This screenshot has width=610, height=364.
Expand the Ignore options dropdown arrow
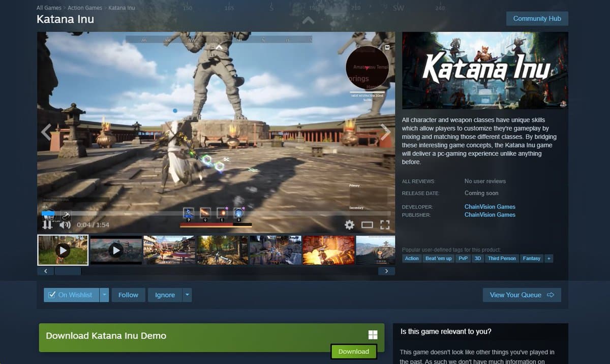coord(187,295)
